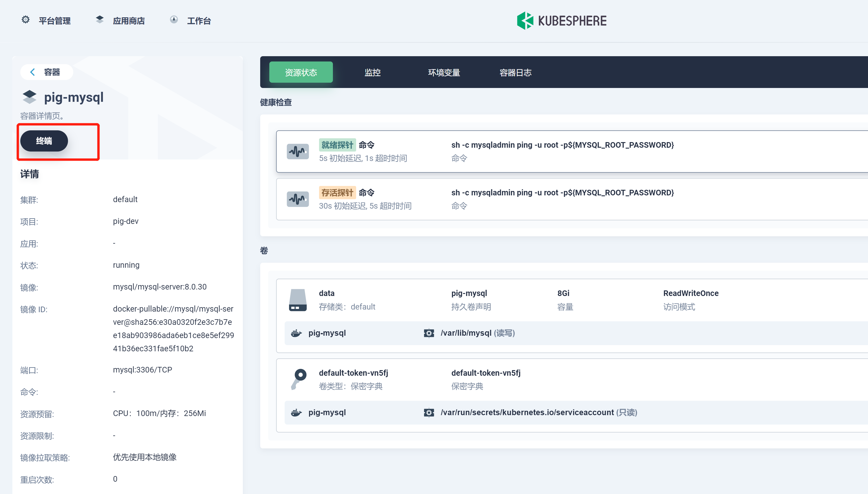The width and height of the screenshot is (868, 494).
Task: Open the 环境变量 tab
Action: [444, 72]
